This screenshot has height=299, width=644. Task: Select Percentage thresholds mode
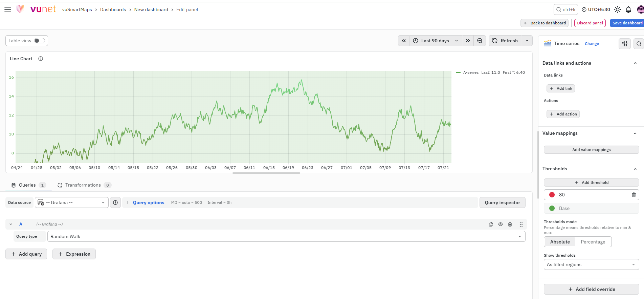click(x=593, y=242)
